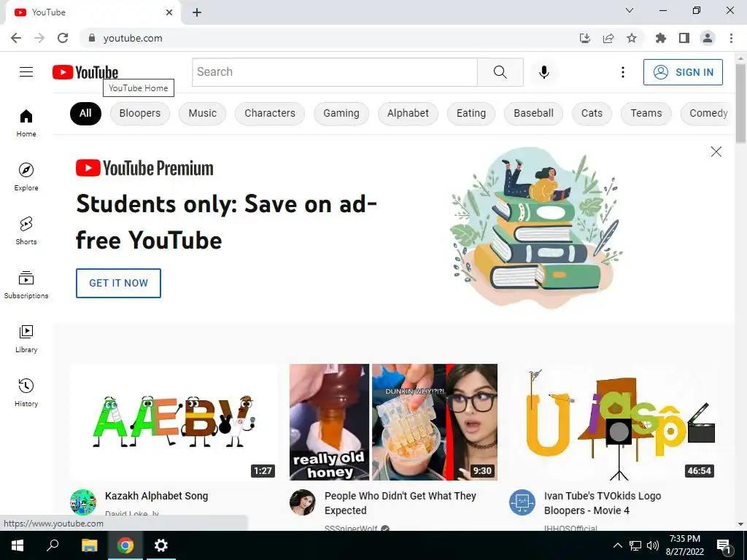
Task: Select the Alphabet filter chip
Action: 408,113
